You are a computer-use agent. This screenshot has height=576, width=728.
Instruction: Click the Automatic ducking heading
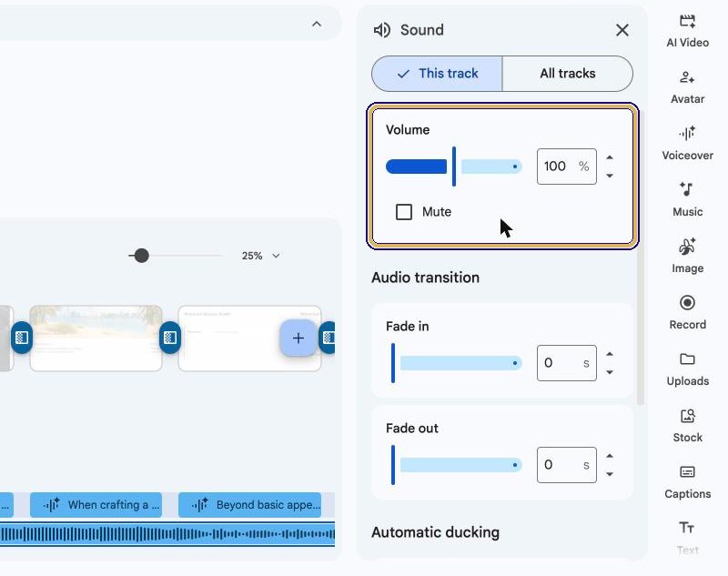pos(436,532)
